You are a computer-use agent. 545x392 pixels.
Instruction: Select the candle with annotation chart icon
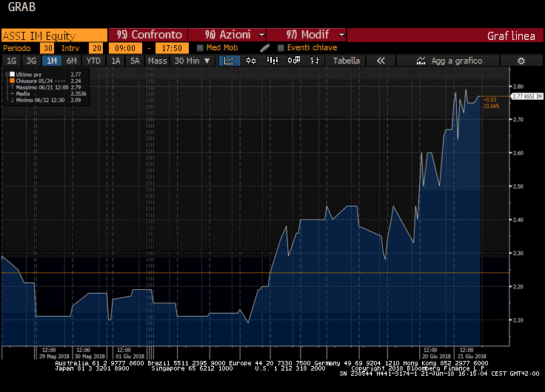click(x=294, y=61)
